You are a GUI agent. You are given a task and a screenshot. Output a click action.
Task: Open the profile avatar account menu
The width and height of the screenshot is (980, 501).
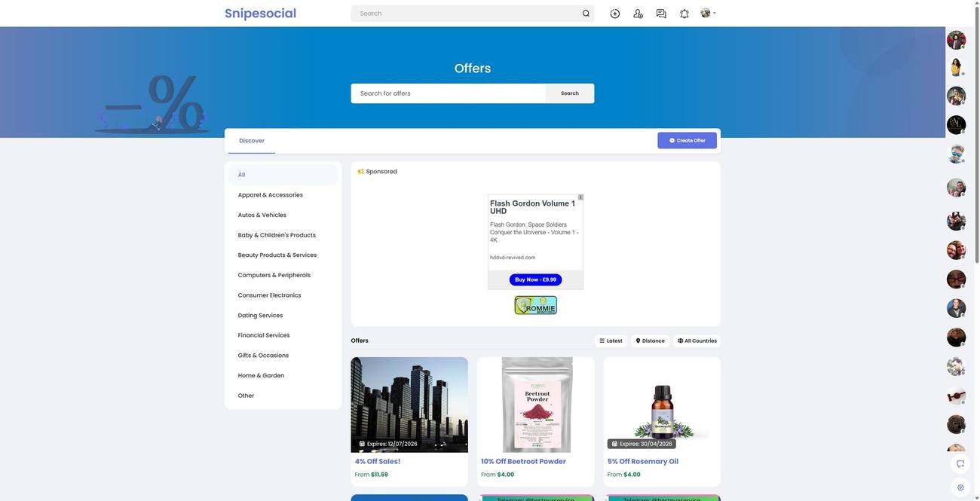point(708,14)
